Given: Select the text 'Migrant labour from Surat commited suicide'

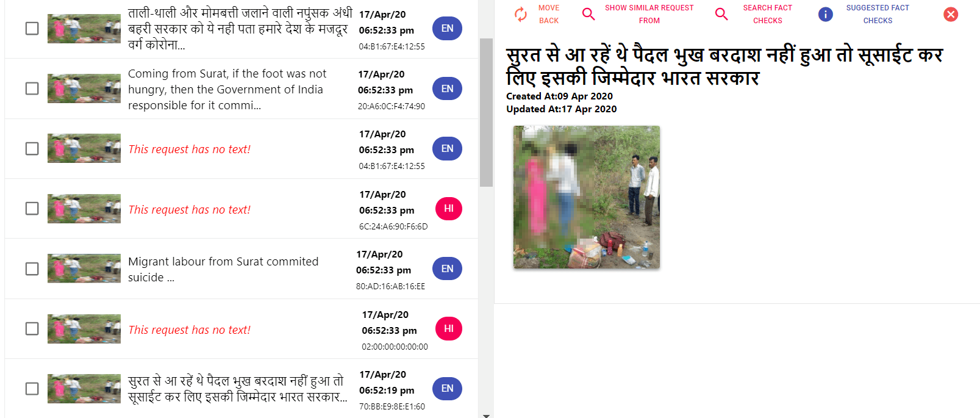Looking at the screenshot, I should coord(223,269).
